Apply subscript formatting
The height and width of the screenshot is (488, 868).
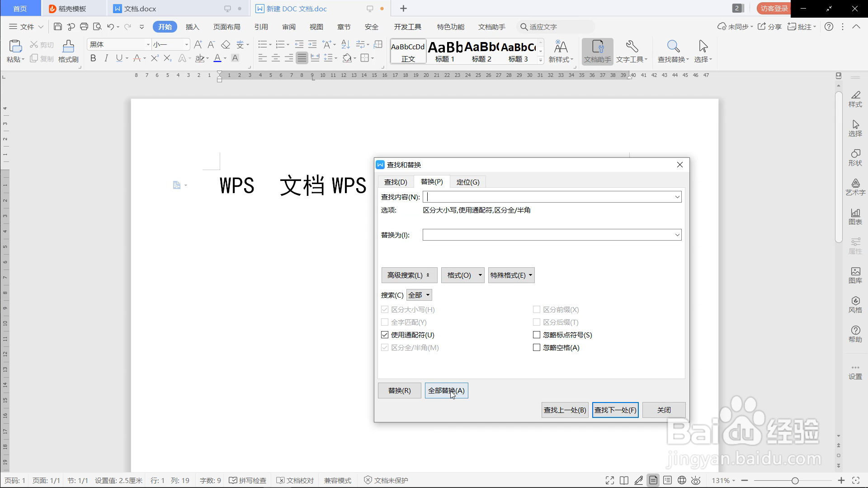(x=168, y=58)
